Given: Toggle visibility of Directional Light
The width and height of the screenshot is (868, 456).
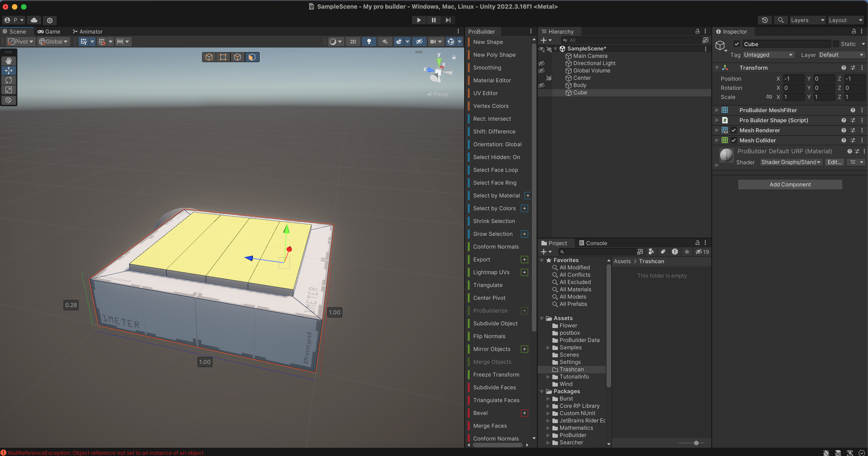Looking at the screenshot, I should pyautogui.click(x=541, y=63).
